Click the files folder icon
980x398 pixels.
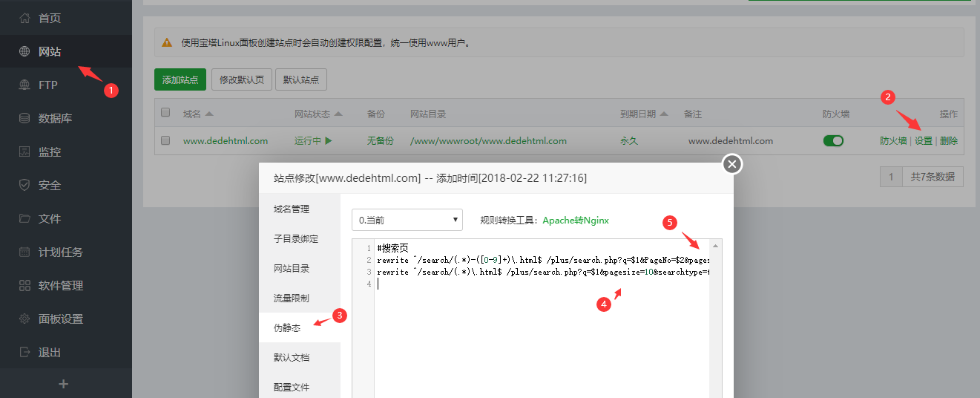[24, 218]
